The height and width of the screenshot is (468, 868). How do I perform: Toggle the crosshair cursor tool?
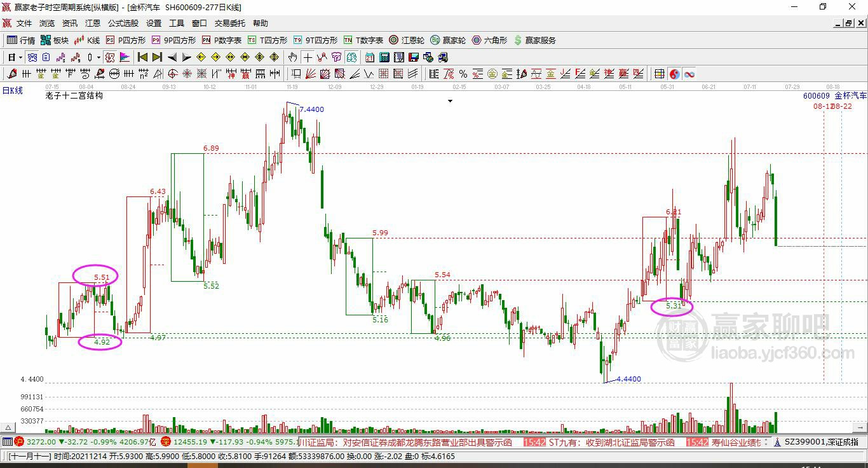(x=308, y=57)
